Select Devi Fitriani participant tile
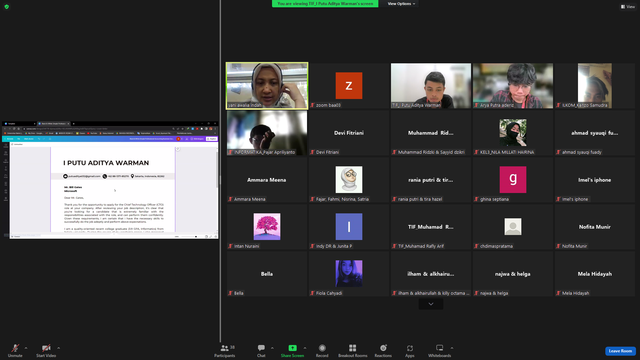Screen dimensions: 640x360 click(349, 133)
